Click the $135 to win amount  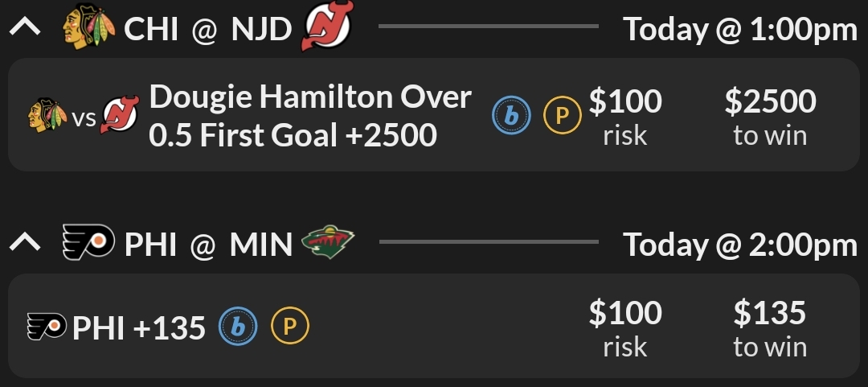[770, 327]
